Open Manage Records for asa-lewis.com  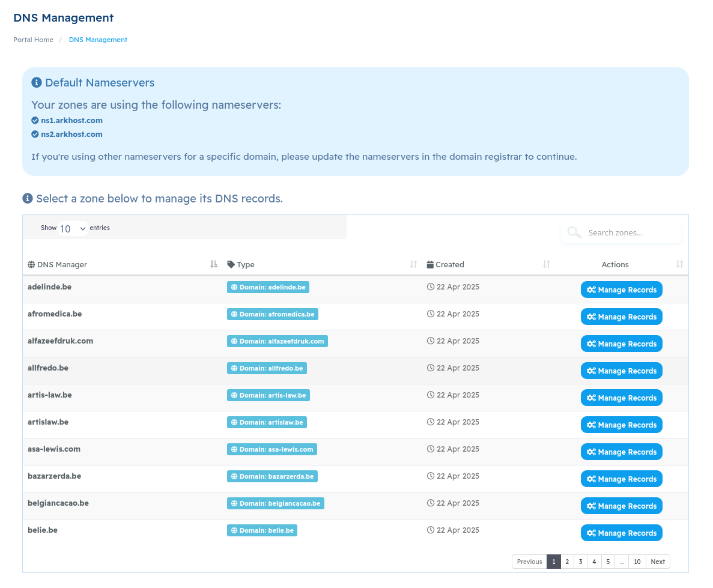click(x=621, y=452)
